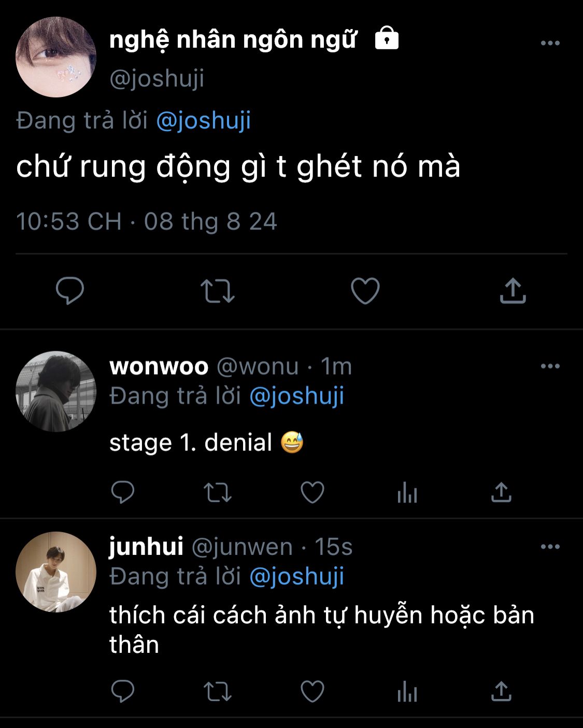Like wonwoo's 'stage 1. denial' reply
Image resolution: width=583 pixels, height=728 pixels.
(x=312, y=492)
